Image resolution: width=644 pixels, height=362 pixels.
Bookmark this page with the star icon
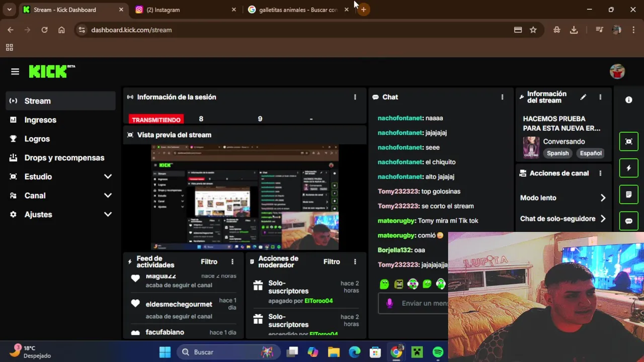pyautogui.click(x=533, y=30)
